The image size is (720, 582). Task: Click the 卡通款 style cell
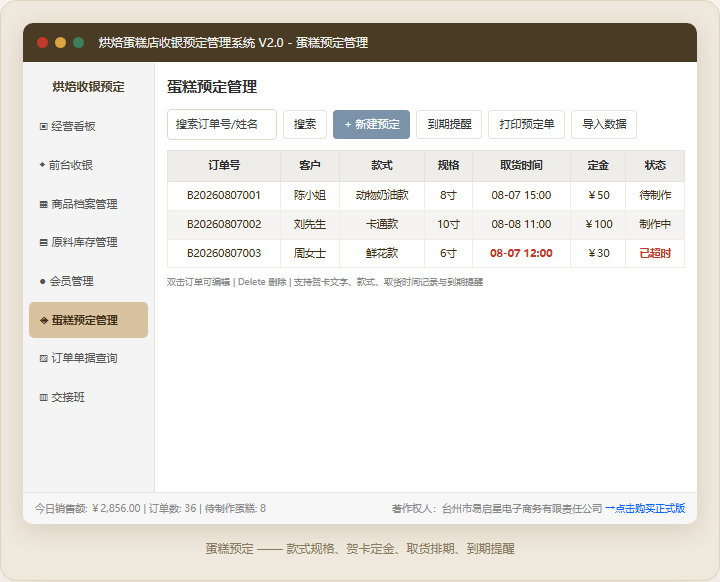point(382,225)
